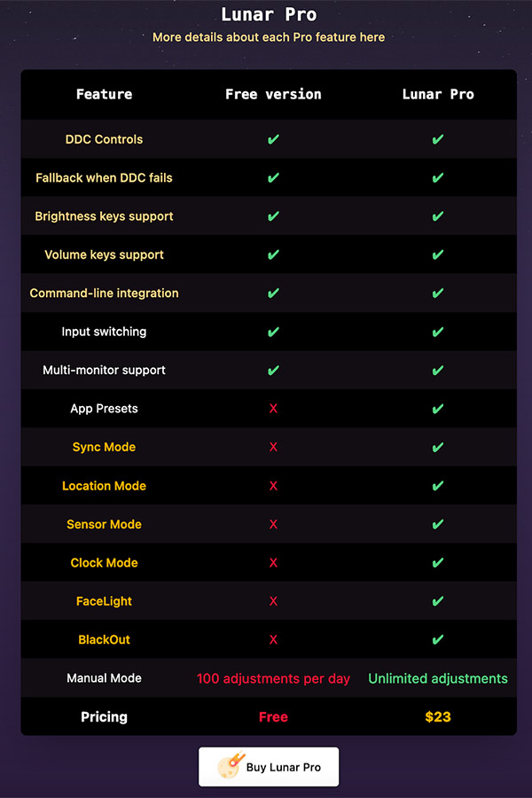Open the Volume keys support link
The width and height of the screenshot is (532, 798).
104,254
